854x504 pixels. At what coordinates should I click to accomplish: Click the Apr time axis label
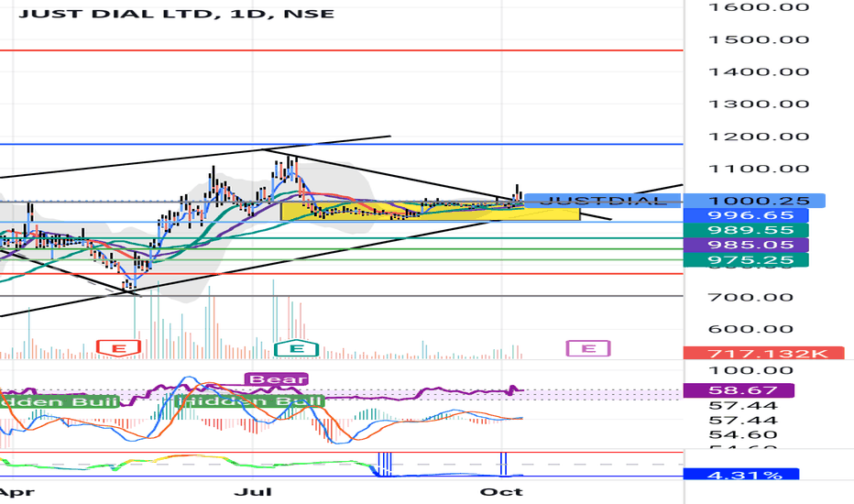pos(16,492)
